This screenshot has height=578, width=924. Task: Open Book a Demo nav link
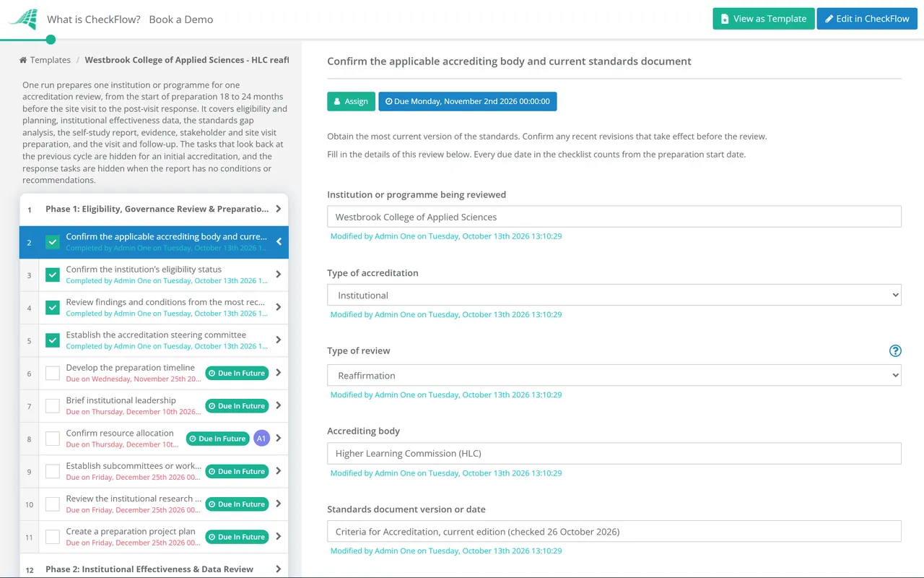pyautogui.click(x=181, y=20)
